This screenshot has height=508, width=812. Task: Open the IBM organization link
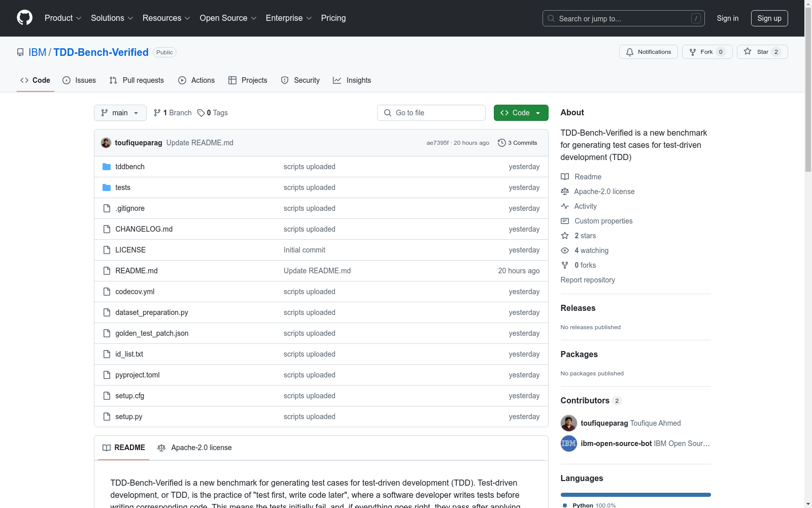[x=38, y=52]
